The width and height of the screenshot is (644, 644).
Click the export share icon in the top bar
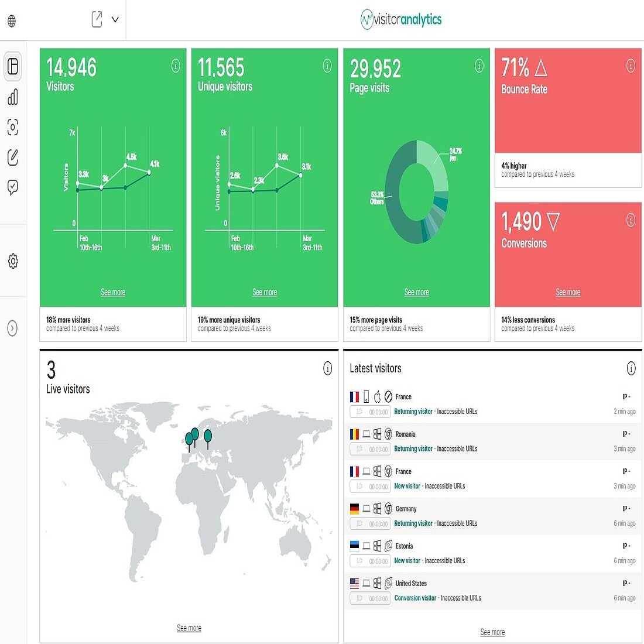click(97, 19)
